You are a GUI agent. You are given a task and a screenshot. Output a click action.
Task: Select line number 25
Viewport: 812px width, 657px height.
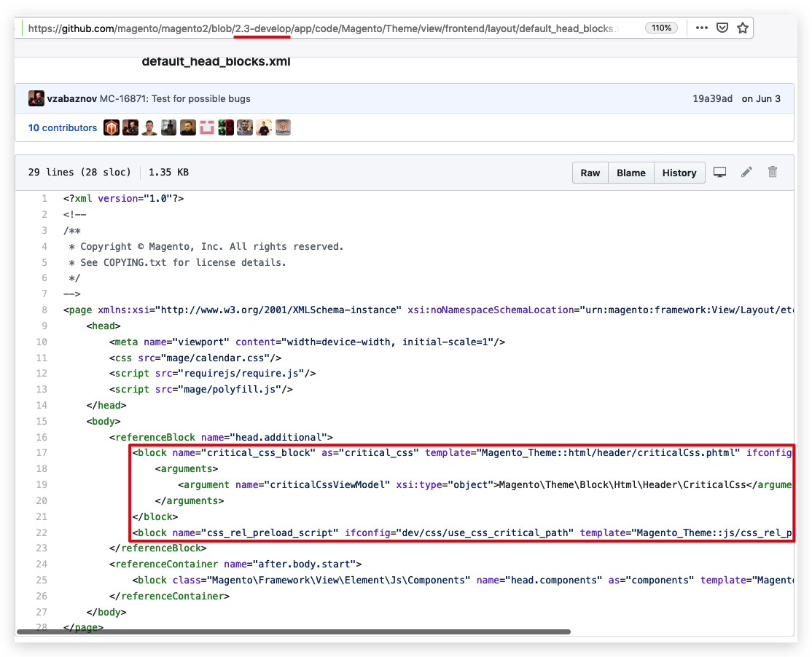42,580
